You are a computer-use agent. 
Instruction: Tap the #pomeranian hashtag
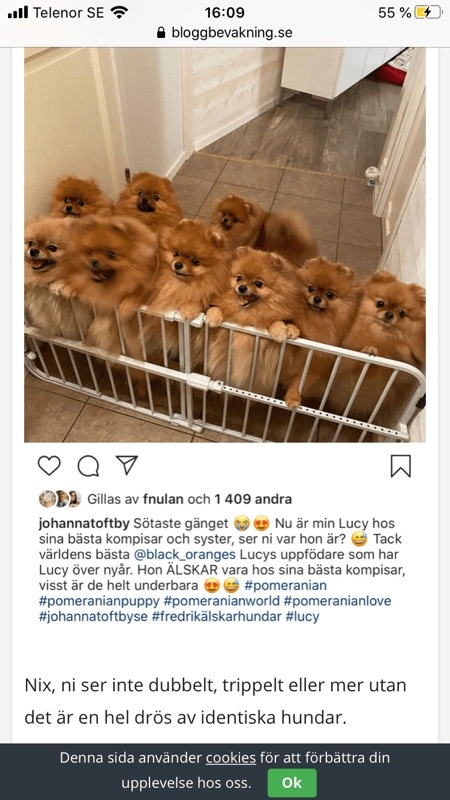pos(286,585)
